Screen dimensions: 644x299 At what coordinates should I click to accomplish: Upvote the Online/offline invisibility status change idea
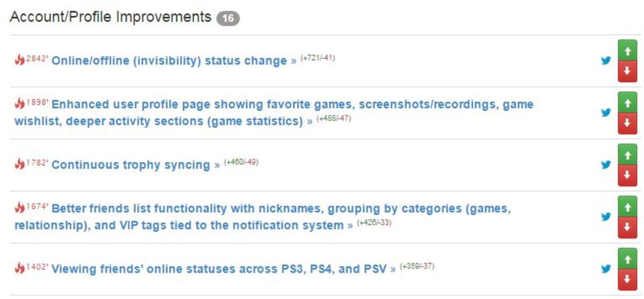[627, 50]
